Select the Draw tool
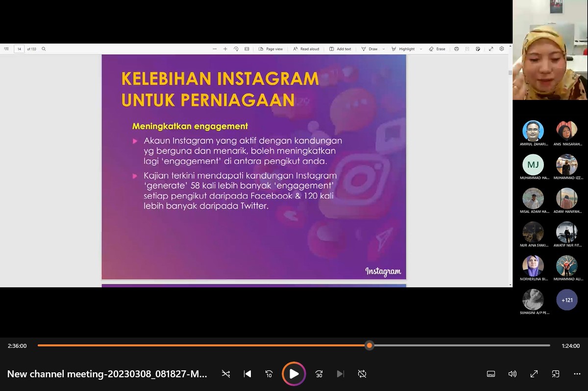Viewport: 588px width, 391px height. [x=369, y=49]
